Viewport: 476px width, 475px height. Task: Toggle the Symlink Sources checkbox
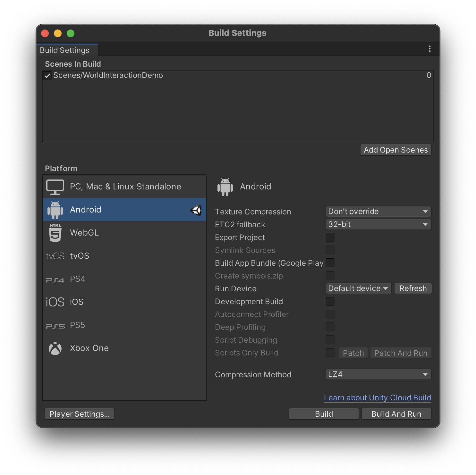(x=330, y=250)
